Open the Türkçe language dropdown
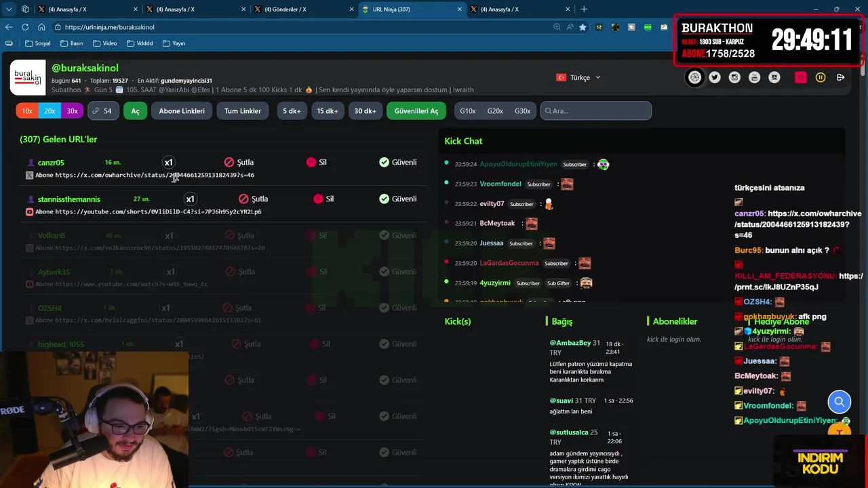 [x=578, y=77]
